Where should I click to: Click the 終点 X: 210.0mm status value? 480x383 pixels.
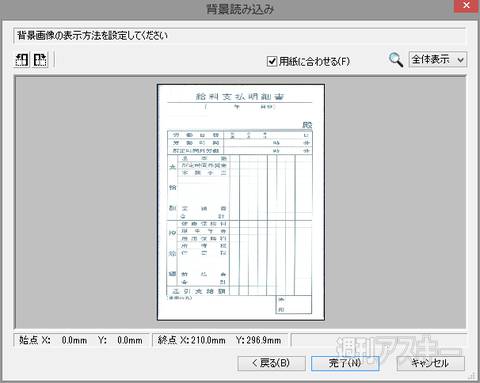pyautogui.click(x=192, y=340)
